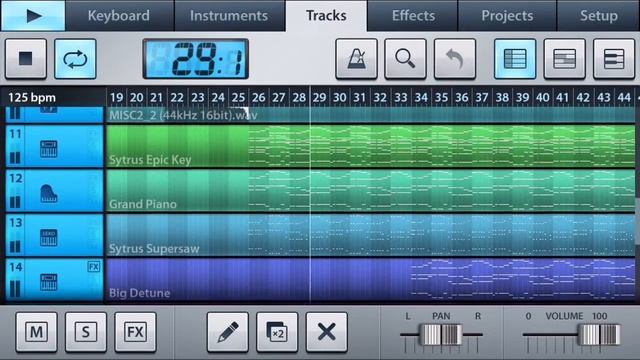Select the Tracks tab
The width and height of the screenshot is (640, 360).
[326, 16]
